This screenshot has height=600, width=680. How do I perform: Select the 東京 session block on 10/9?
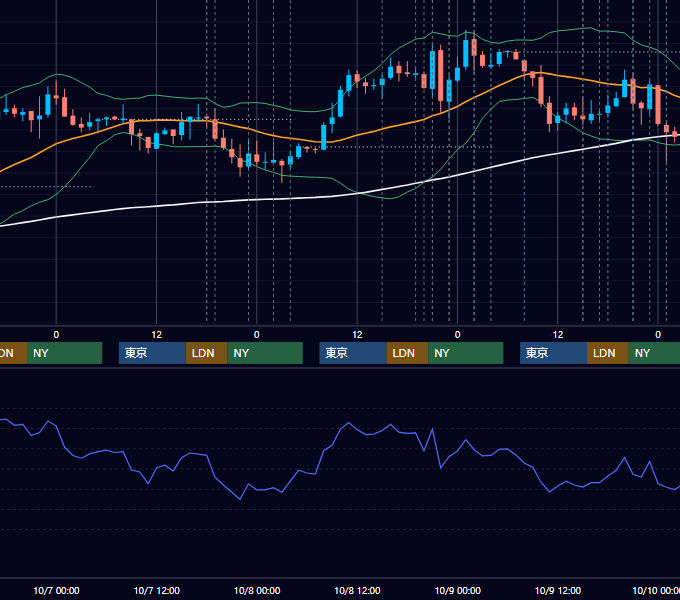click(x=553, y=353)
